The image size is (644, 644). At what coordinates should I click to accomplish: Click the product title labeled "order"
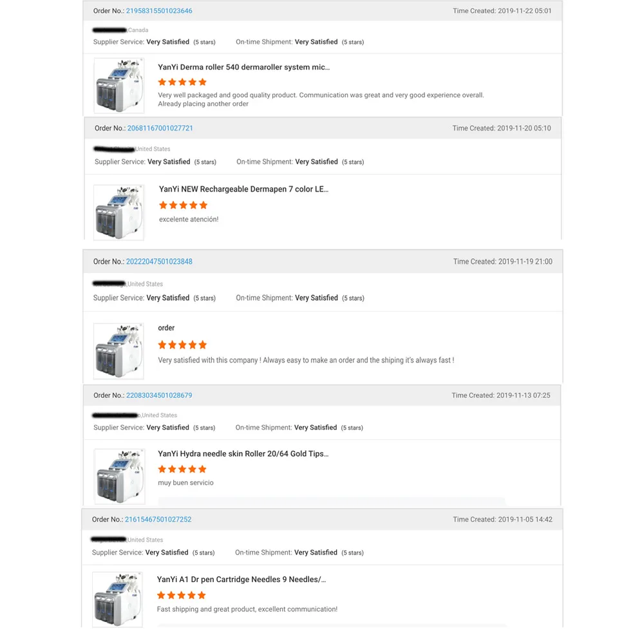tap(166, 328)
